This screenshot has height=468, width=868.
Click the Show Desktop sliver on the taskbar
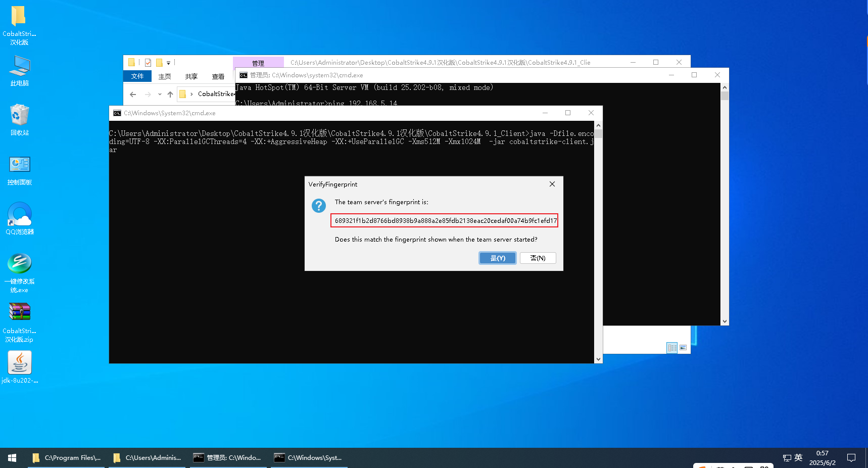pyautogui.click(x=866, y=458)
